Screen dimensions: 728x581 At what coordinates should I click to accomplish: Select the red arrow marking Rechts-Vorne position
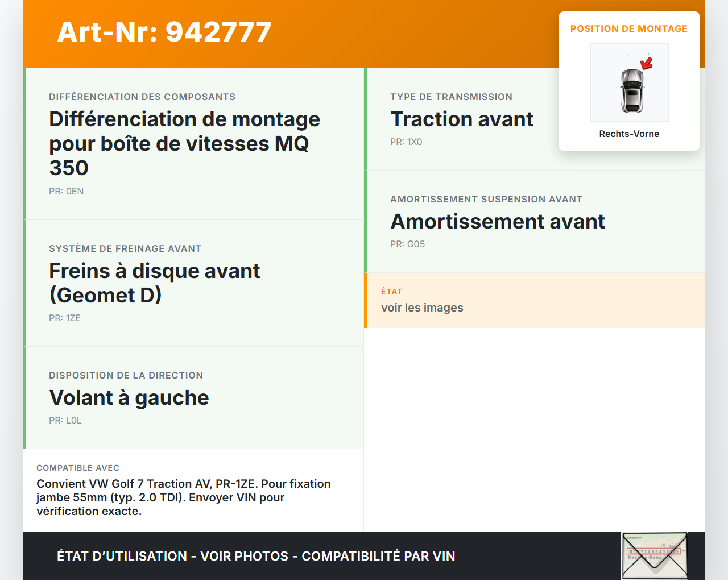coord(646,64)
